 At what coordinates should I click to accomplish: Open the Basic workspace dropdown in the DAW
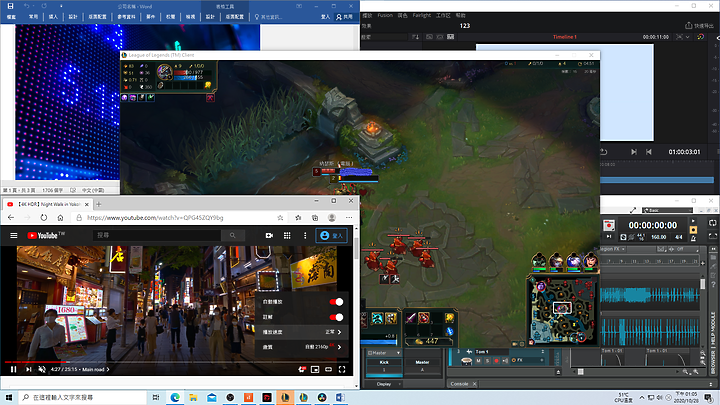click(667, 210)
